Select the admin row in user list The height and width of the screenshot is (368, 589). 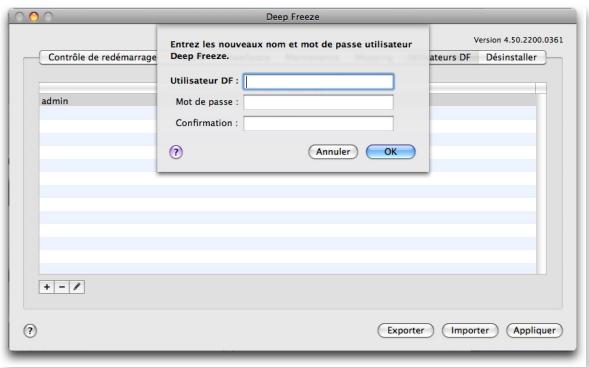point(288,101)
